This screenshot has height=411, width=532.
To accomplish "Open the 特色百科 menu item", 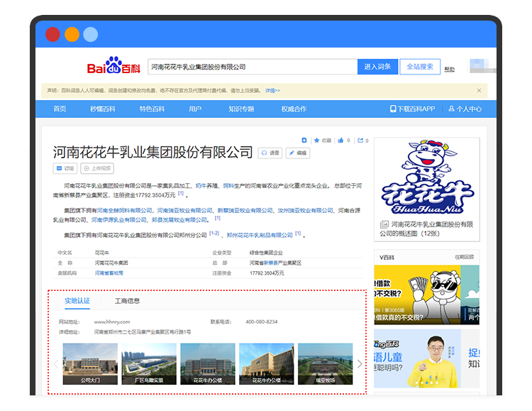I will [x=152, y=109].
